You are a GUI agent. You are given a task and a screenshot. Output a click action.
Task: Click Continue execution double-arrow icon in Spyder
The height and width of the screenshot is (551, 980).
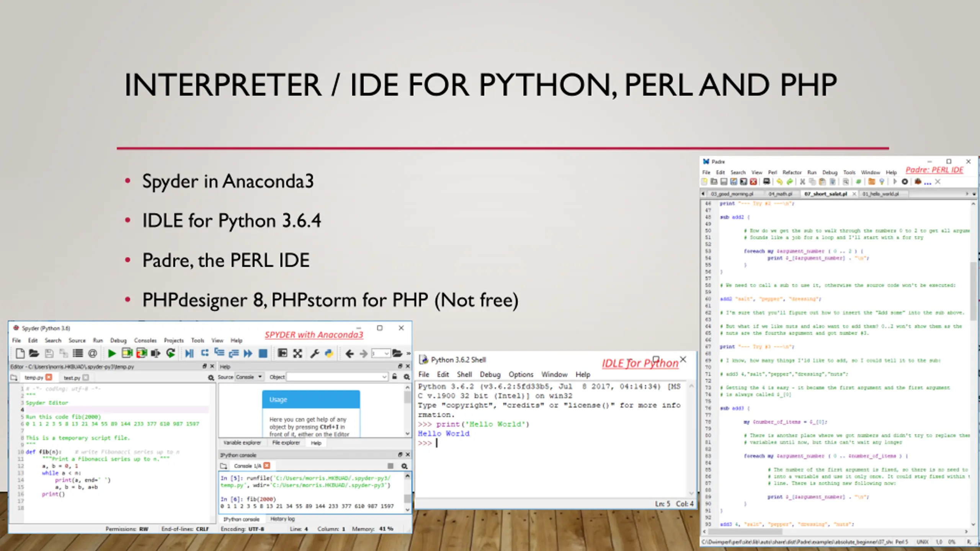(x=248, y=354)
